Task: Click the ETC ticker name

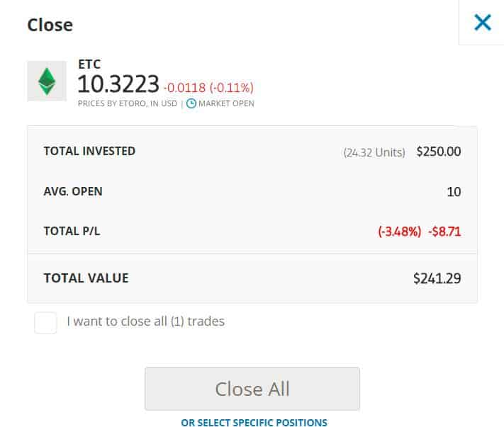Action: tap(89, 64)
